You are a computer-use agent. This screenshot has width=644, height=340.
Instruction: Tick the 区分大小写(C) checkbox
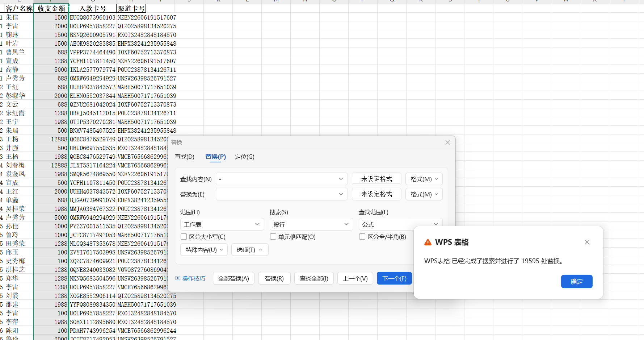184,237
